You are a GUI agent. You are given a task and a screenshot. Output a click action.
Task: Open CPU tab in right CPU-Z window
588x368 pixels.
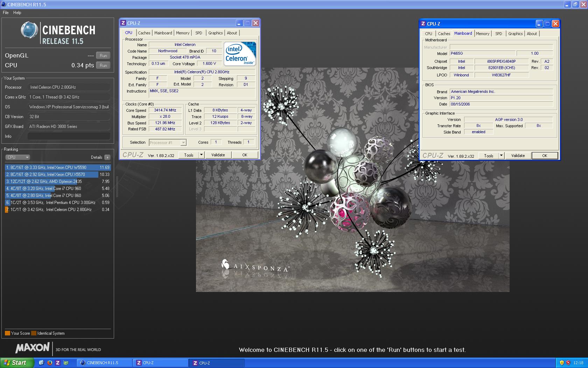[x=428, y=34]
